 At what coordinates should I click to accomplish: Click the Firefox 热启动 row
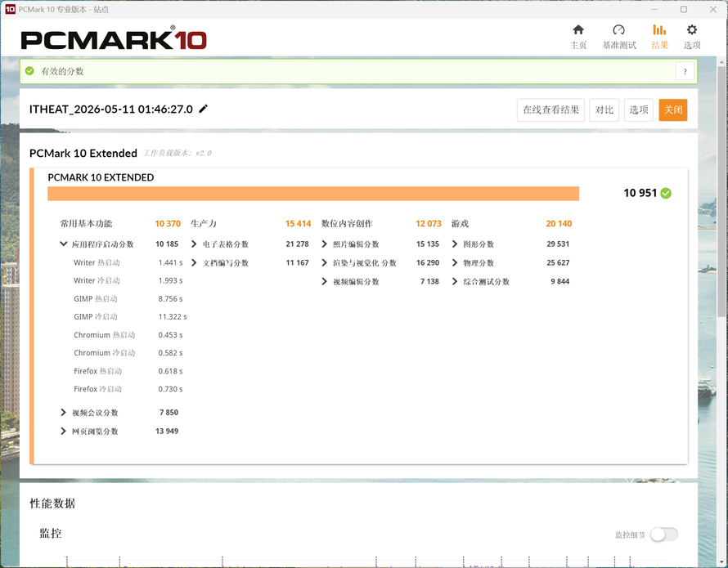pyautogui.click(x=128, y=371)
